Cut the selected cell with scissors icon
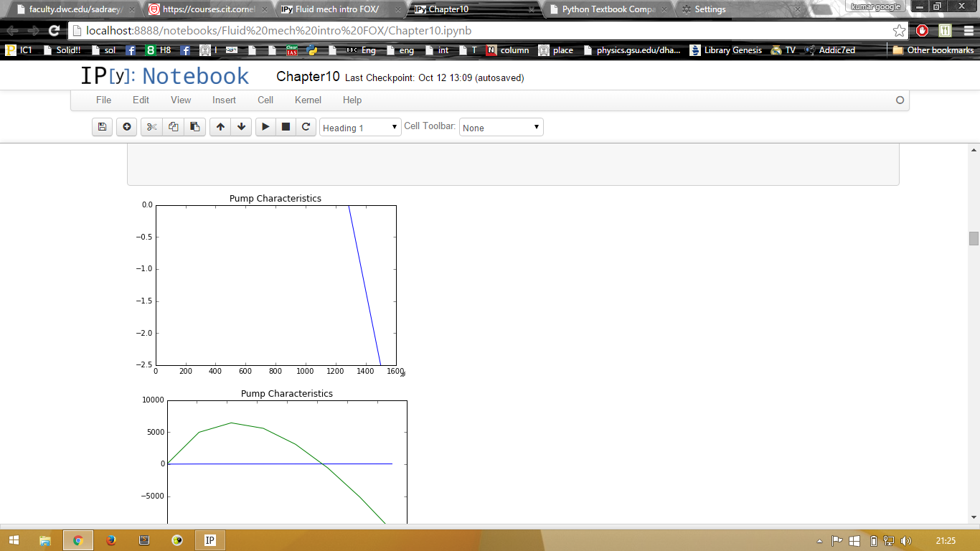The height and width of the screenshot is (551, 980). click(151, 127)
